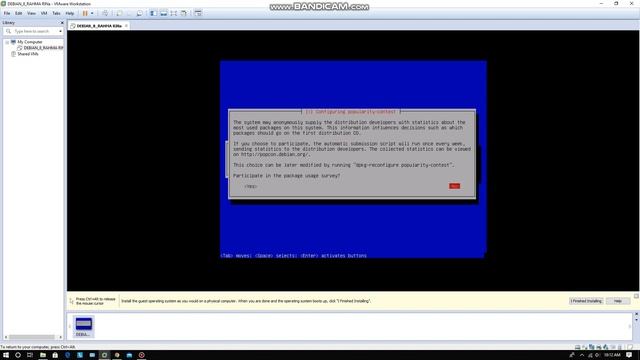Select My Computer in the library

(29, 42)
